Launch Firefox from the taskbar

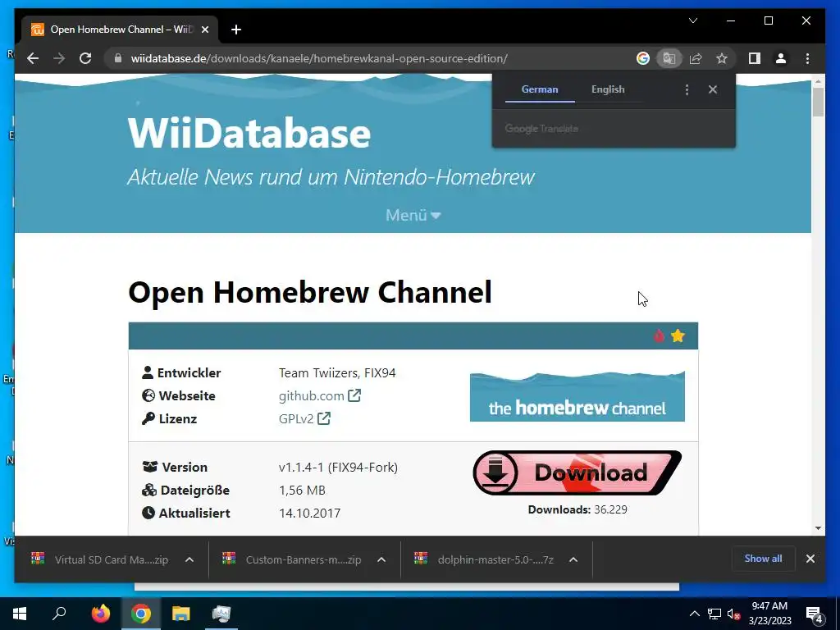[100, 614]
